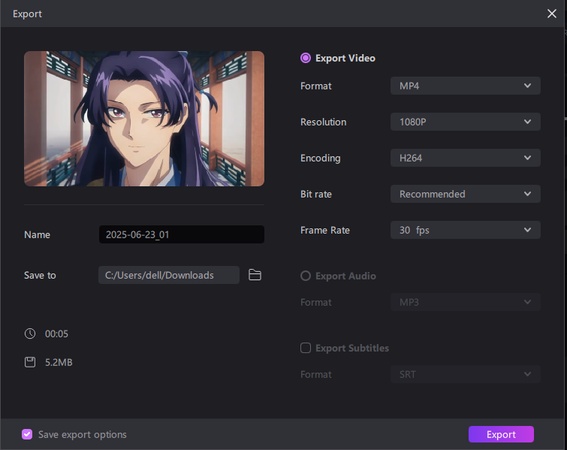This screenshot has width=567, height=450.
Task: Click the Export Video label
Action: 345,58
